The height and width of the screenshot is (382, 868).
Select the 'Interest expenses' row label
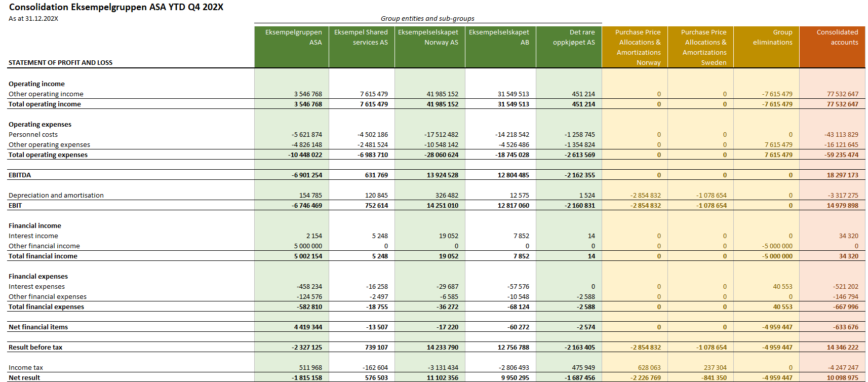[36, 287]
